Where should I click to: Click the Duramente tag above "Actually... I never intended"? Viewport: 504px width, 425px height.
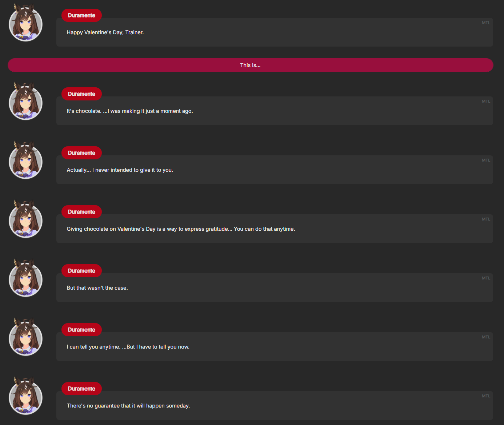coord(81,153)
